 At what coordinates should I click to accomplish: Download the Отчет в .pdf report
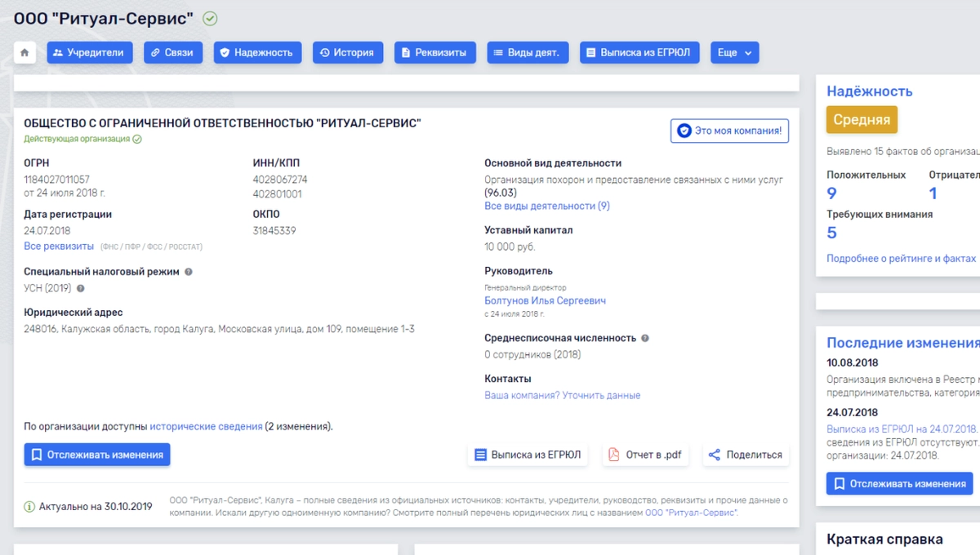646,455
